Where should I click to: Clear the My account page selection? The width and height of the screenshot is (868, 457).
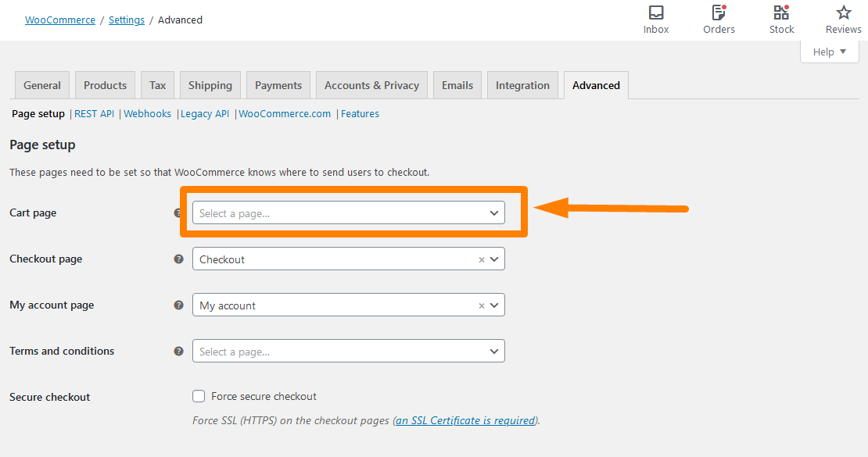[x=482, y=305]
